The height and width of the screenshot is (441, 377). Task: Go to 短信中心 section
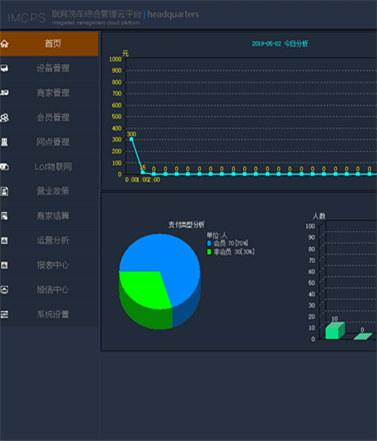coord(49,289)
